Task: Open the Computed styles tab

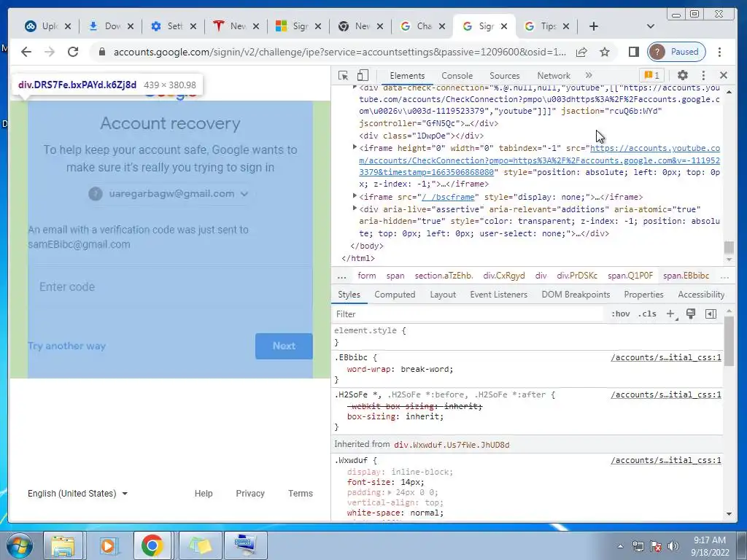Action: click(395, 295)
